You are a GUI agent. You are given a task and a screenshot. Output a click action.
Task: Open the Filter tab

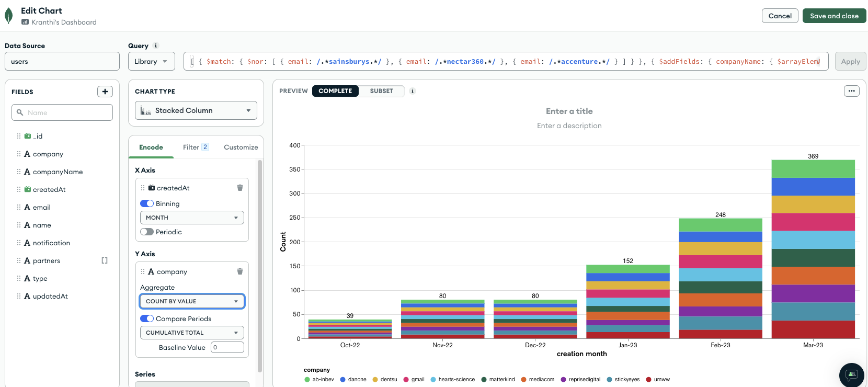click(x=195, y=147)
